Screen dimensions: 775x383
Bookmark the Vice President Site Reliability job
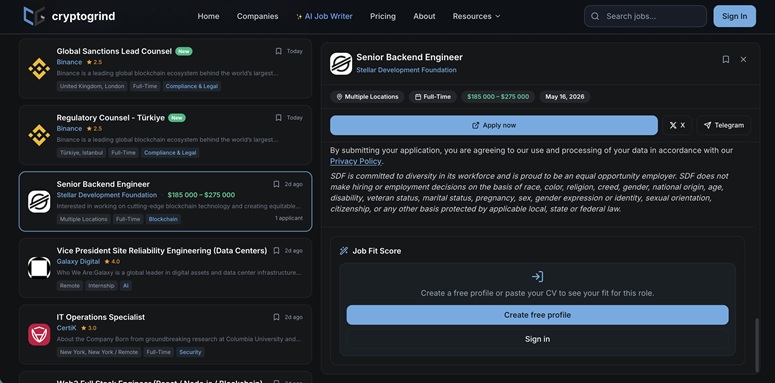tap(276, 251)
